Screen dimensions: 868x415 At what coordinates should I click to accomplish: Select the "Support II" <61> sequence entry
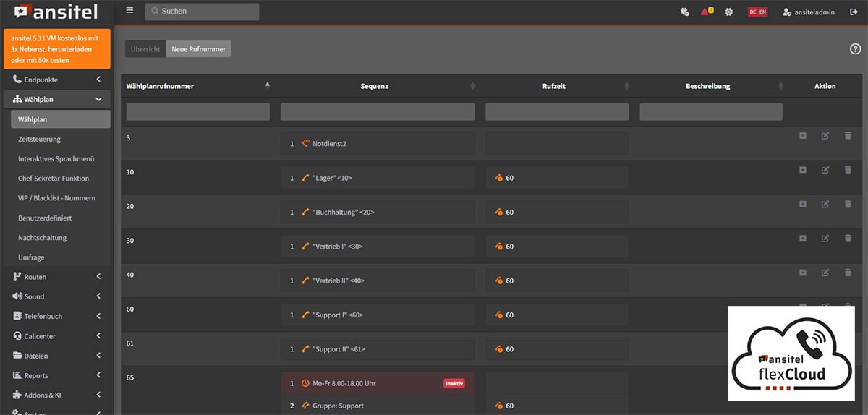pos(378,349)
